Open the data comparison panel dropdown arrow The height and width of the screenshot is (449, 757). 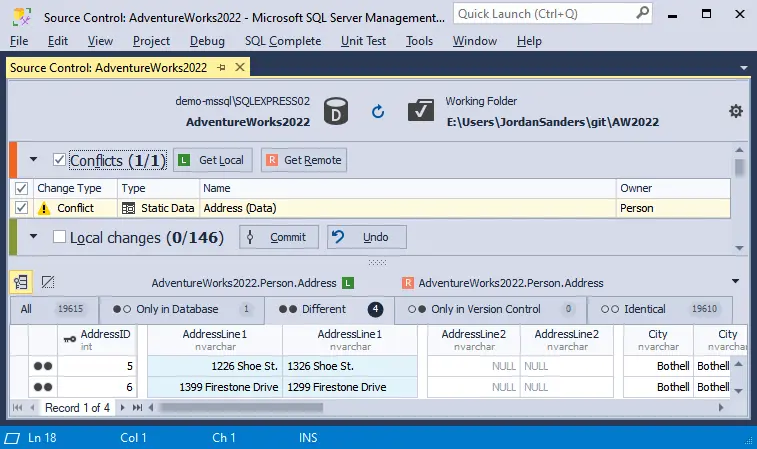point(735,281)
